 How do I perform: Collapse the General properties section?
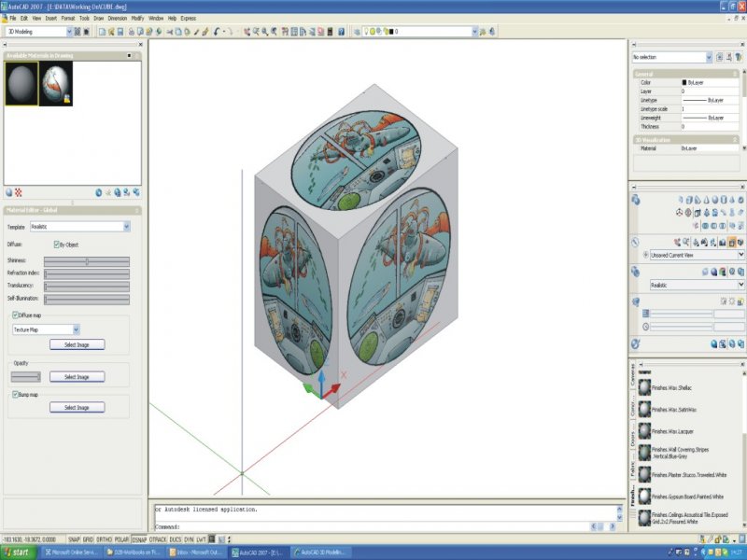[735, 74]
